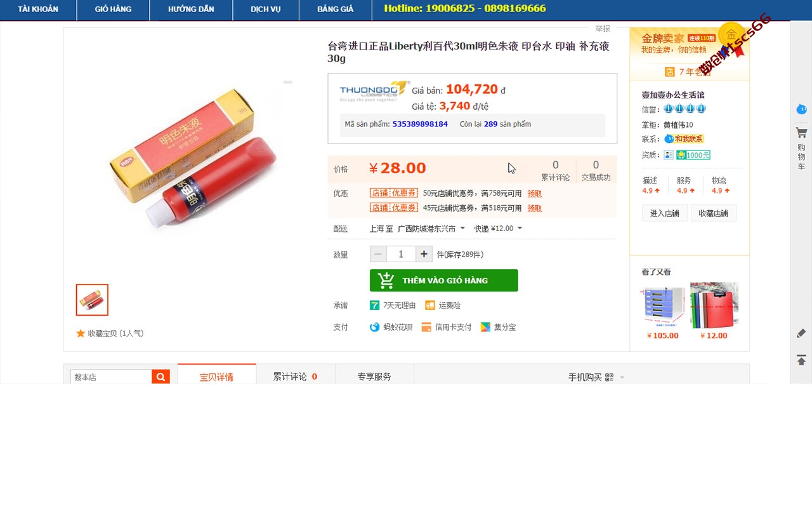
Task: Click 和我联系 contact seller icon
Action: tap(684, 138)
